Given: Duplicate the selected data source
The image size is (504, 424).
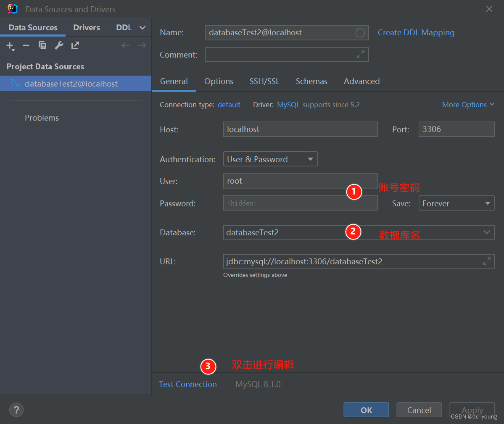Looking at the screenshot, I should pyautogui.click(x=42, y=46).
